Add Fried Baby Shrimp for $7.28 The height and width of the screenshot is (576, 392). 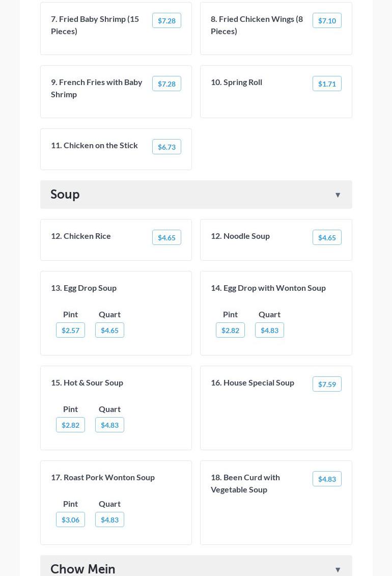pos(166,20)
